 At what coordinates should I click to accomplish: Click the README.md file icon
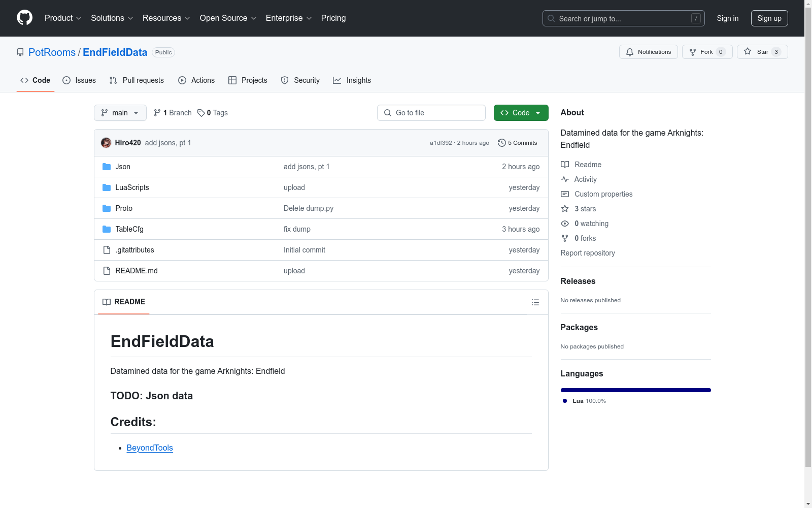pyautogui.click(x=107, y=271)
